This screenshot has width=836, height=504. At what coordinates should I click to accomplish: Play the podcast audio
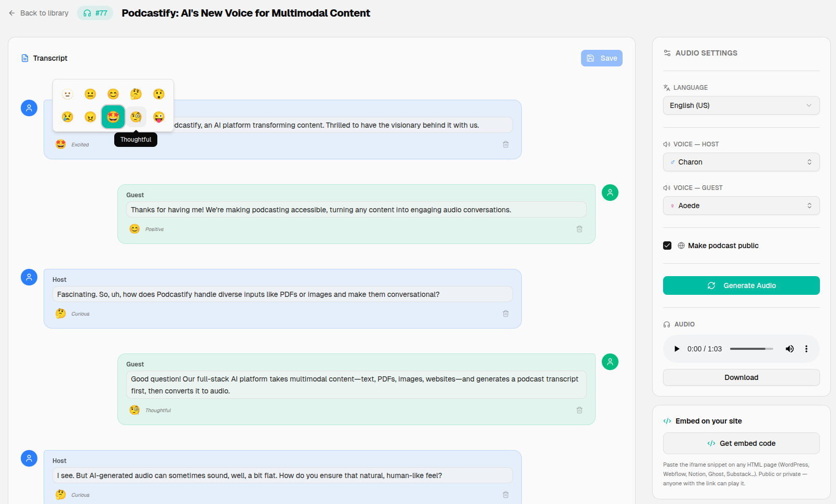coord(677,349)
